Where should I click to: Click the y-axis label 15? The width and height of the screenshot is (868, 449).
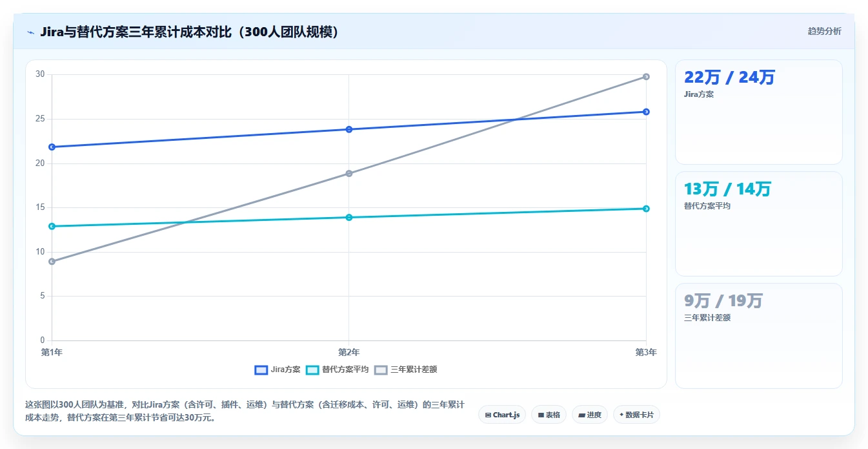pyautogui.click(x=40, y=207)
